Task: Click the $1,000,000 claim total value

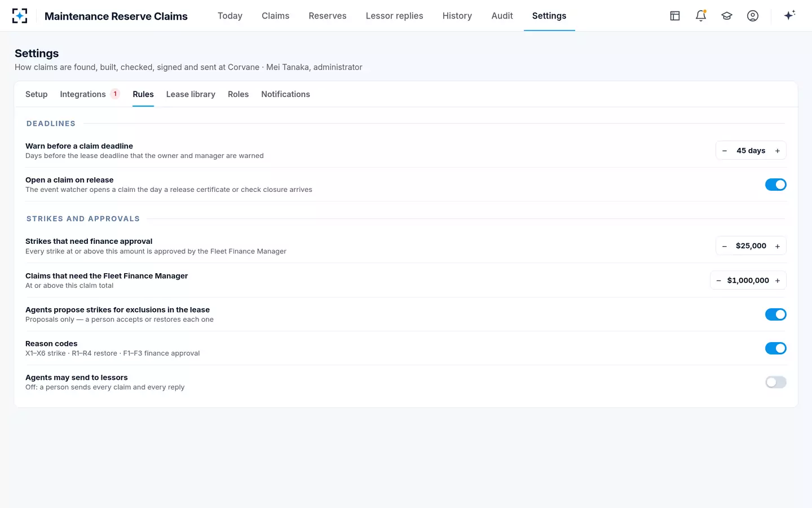Action: (x=748, y=281)
